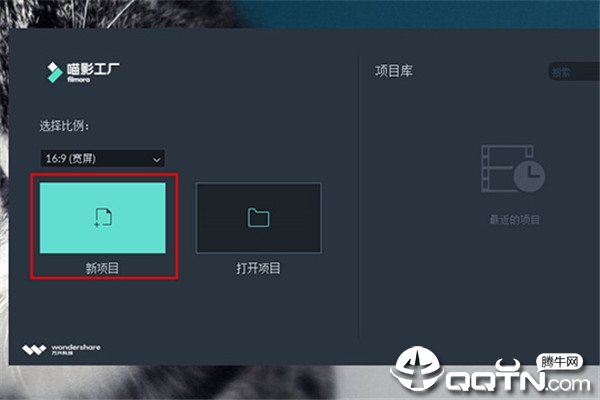Click the QQTN.com watermark text
This screenshot has width=600, height=400.
pos(518,381)
